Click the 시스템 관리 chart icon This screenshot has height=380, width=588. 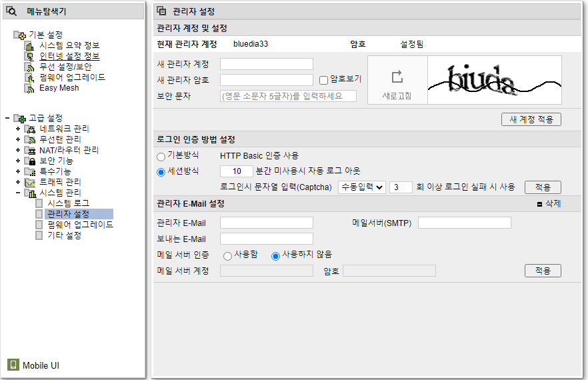point(30,193)
